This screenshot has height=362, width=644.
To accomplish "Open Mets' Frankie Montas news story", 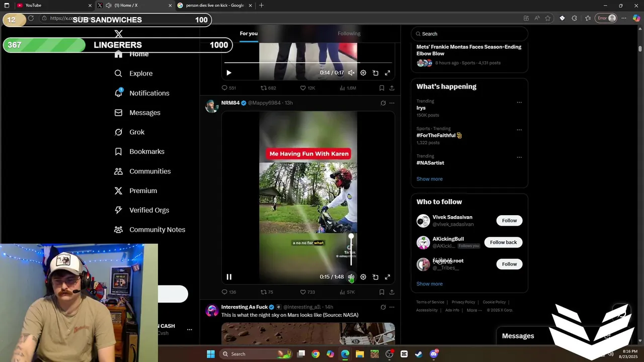I will pos(469,50).
